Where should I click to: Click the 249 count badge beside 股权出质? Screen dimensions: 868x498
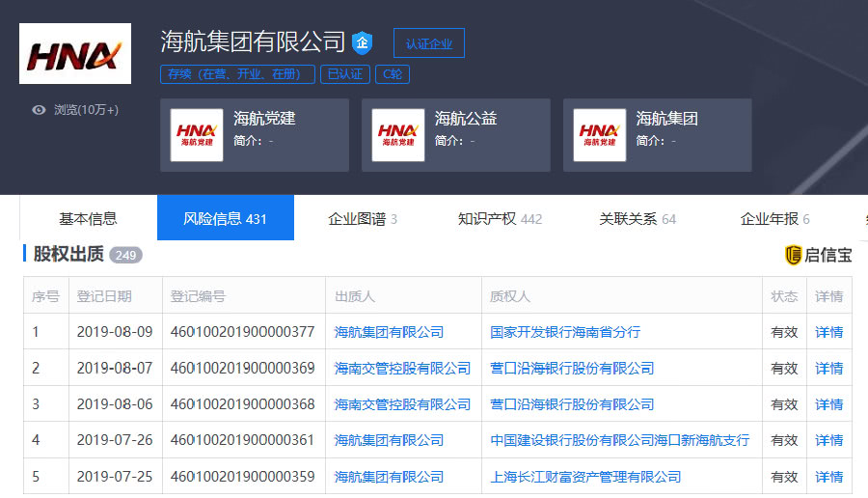click(125, 255)
